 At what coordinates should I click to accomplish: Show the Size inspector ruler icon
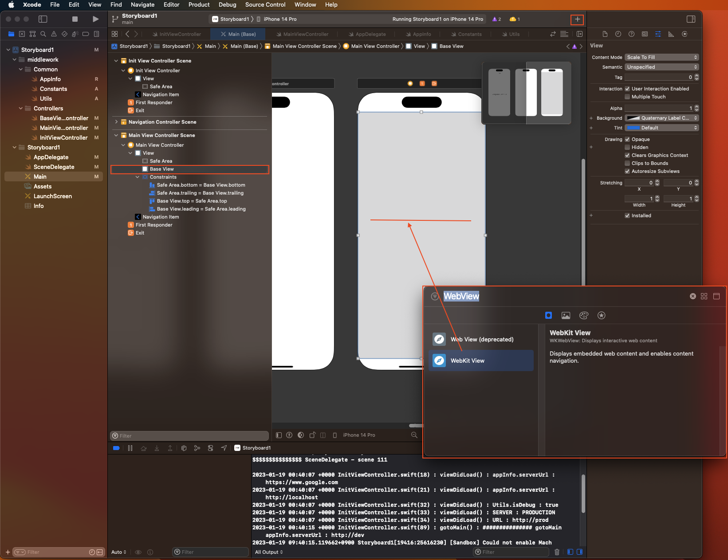[x=671, y=34]
